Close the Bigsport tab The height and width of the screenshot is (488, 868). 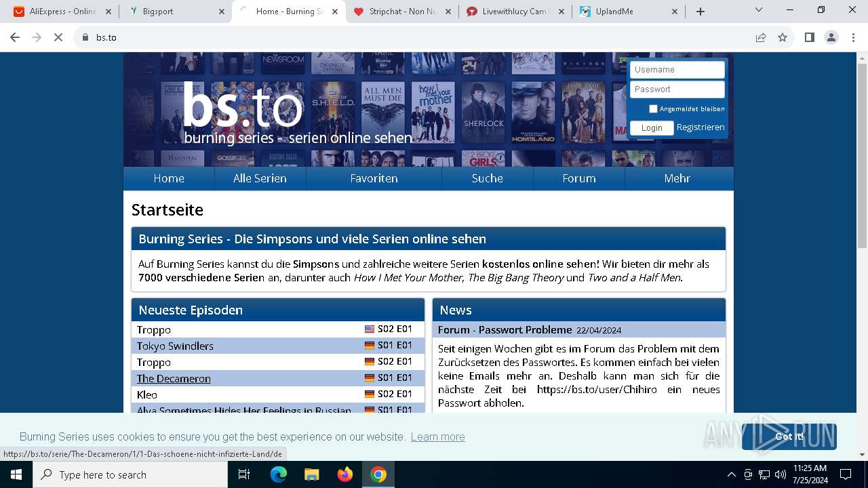click(x=222, y=12)
